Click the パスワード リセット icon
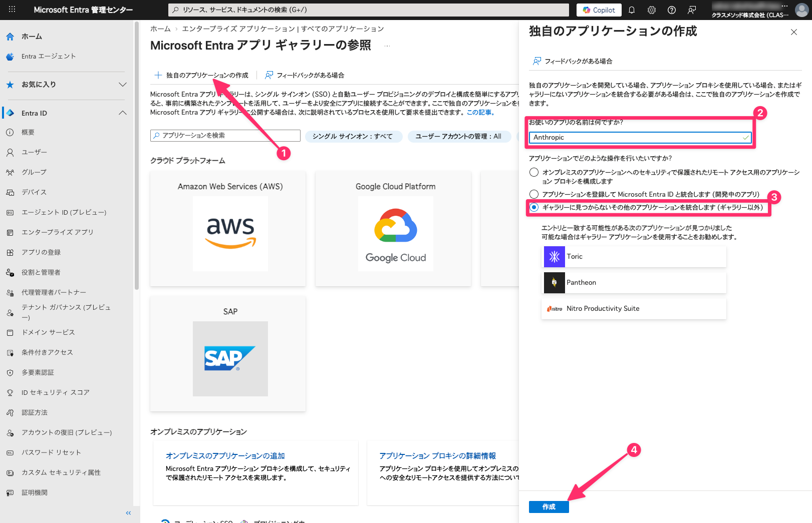The height and width of the screenshot is (523, 812). point(10,452)
